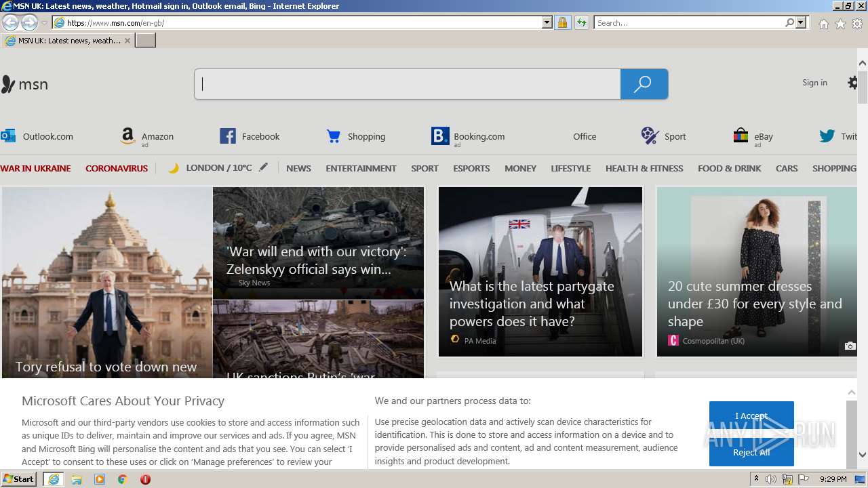Open Chrome taskbar icon
This screenshot has height=488, width=868.
tap(122, 479)
